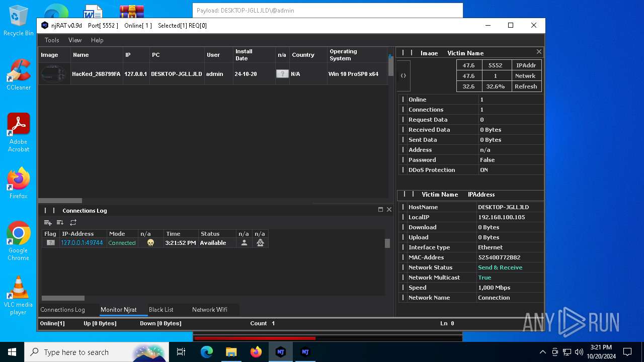Click the IP-Address column header in the log
The height and width of the screenshot is (362, 644).
(83, 234)
